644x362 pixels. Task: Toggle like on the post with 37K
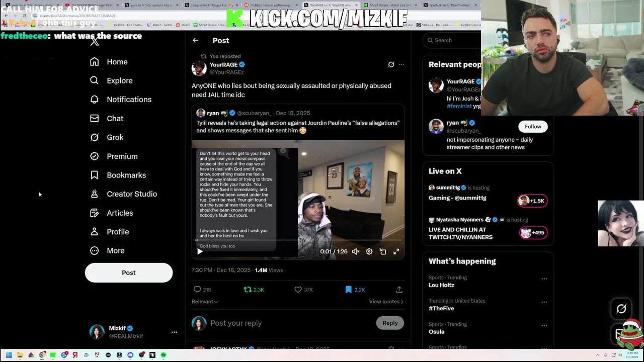click(303, 290)
